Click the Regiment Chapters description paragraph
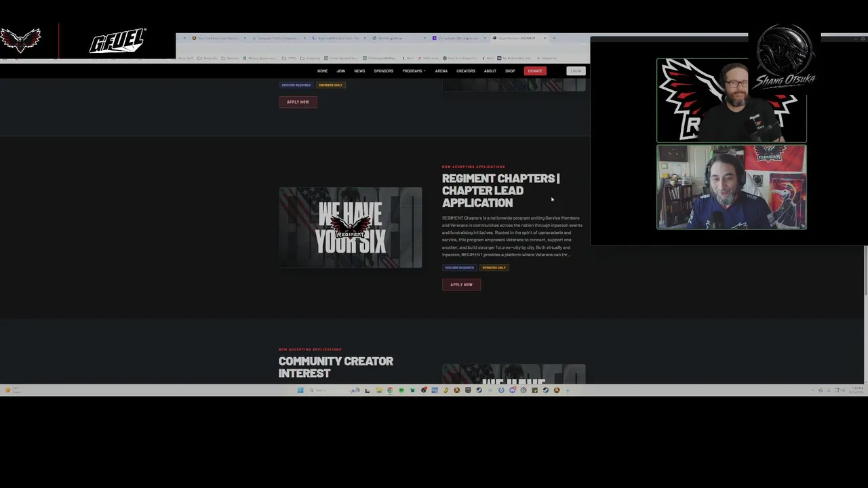The image size is (868, 488). [x=513, y=237]
